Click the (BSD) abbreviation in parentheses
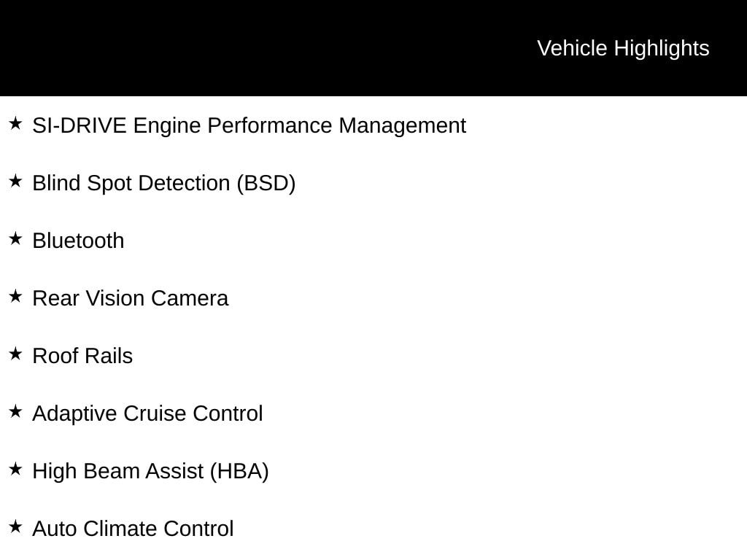The height and width of the screenshot is (560, 747). coord(266,183)
